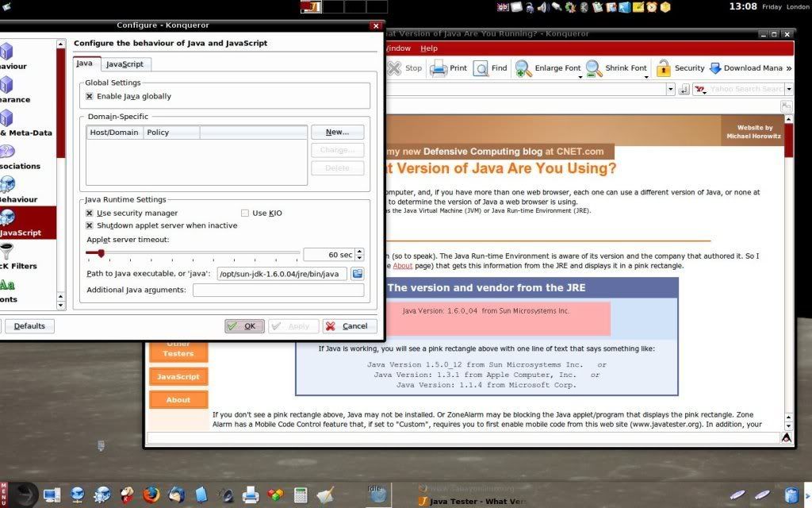The height and width of the screenshot is (508, 812).
Task: Switch to the JavaScript tab
Action: tap(124, 64)
